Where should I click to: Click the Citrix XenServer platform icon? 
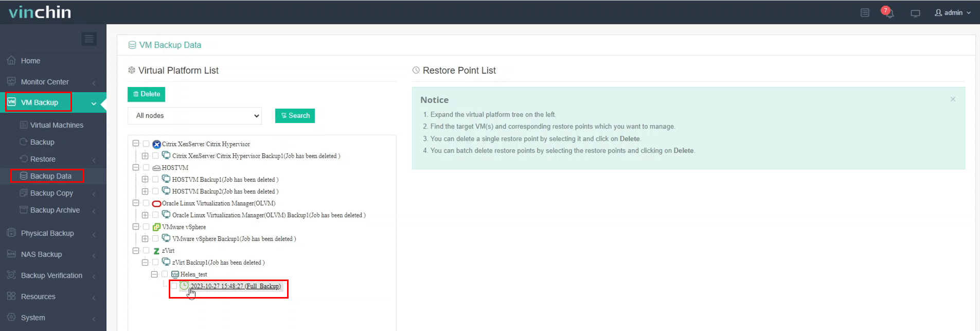pyautogui.click(x=157, y=144)
